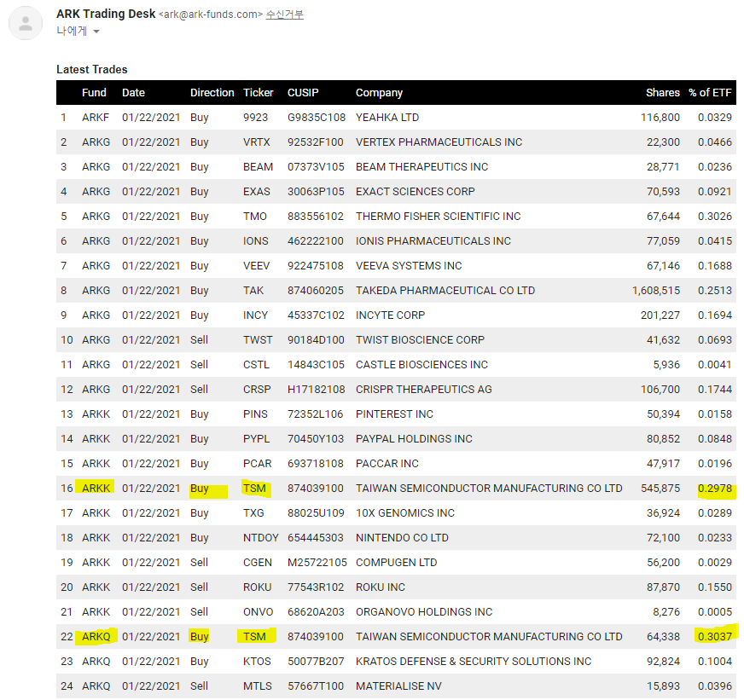This screenshot has height=700, width=744.
Task: Click the CUSIP column header
Action: (303, 93)
